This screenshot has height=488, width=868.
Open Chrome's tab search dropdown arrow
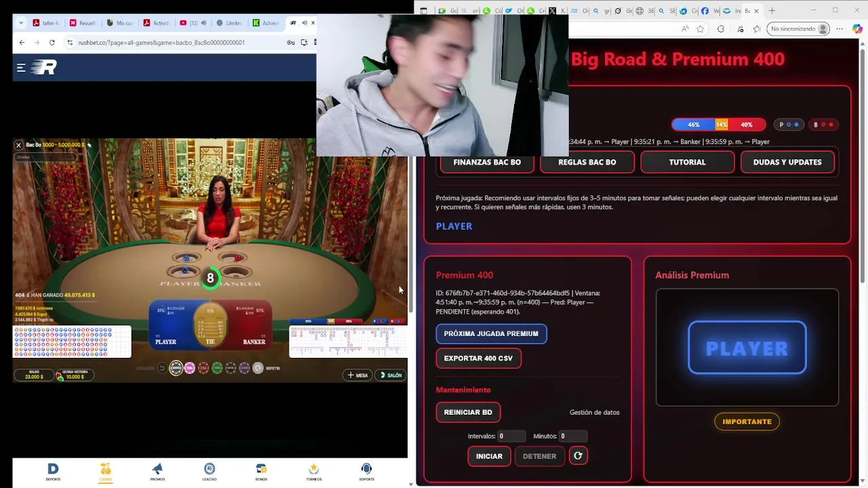(x=21, y=23)
